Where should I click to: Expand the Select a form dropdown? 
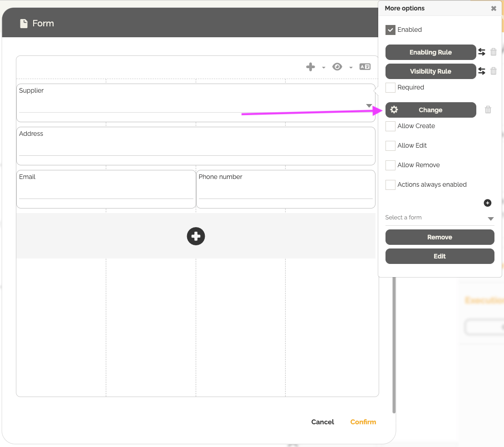point(490,219)
